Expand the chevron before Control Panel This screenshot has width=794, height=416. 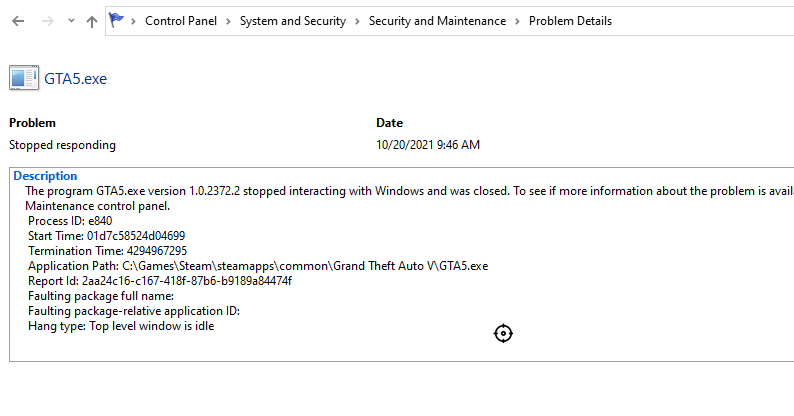click(135, 21)
